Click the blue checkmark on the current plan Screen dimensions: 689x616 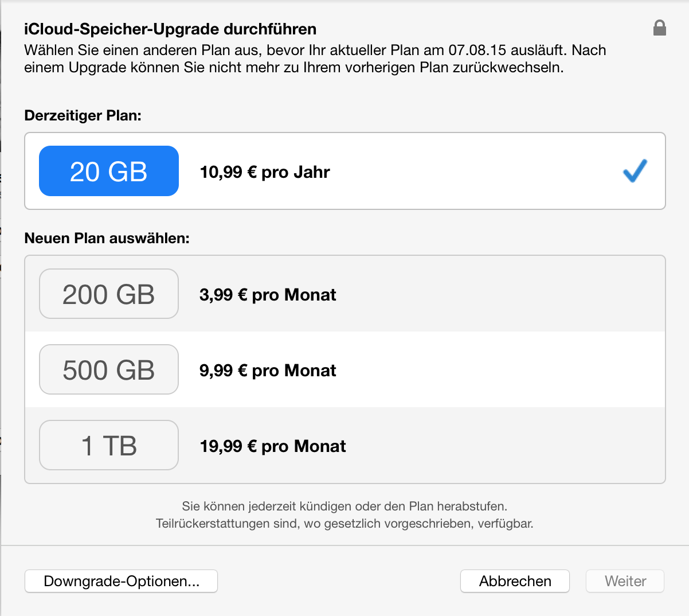pyautogui.click(x=635, y=171)
